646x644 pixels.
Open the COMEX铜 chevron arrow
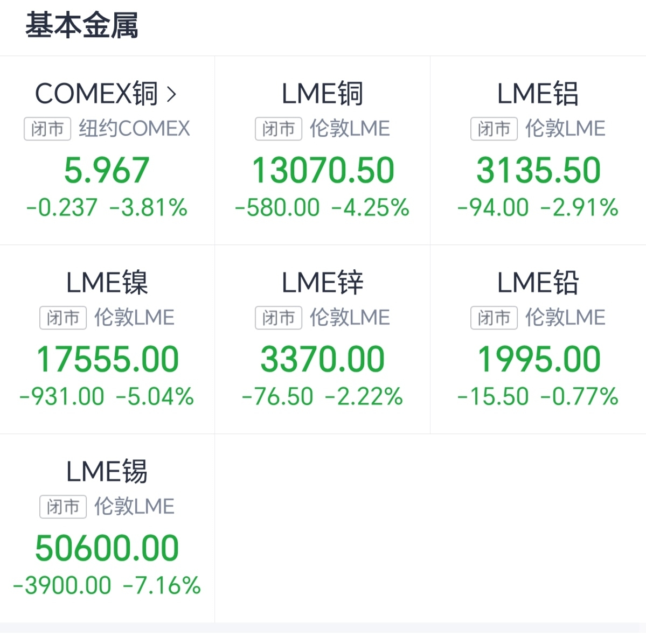[x=172, y=94]
